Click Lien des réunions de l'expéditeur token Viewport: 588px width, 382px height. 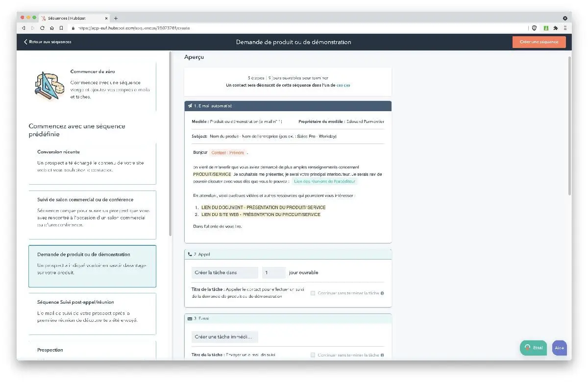click(x=325, y=181)
